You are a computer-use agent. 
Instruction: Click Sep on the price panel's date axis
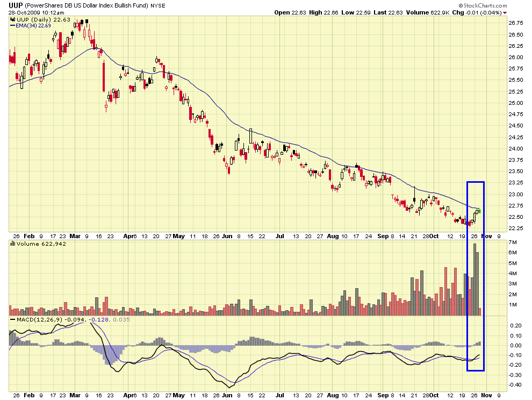pyautogui.click(x=383, y=236)
